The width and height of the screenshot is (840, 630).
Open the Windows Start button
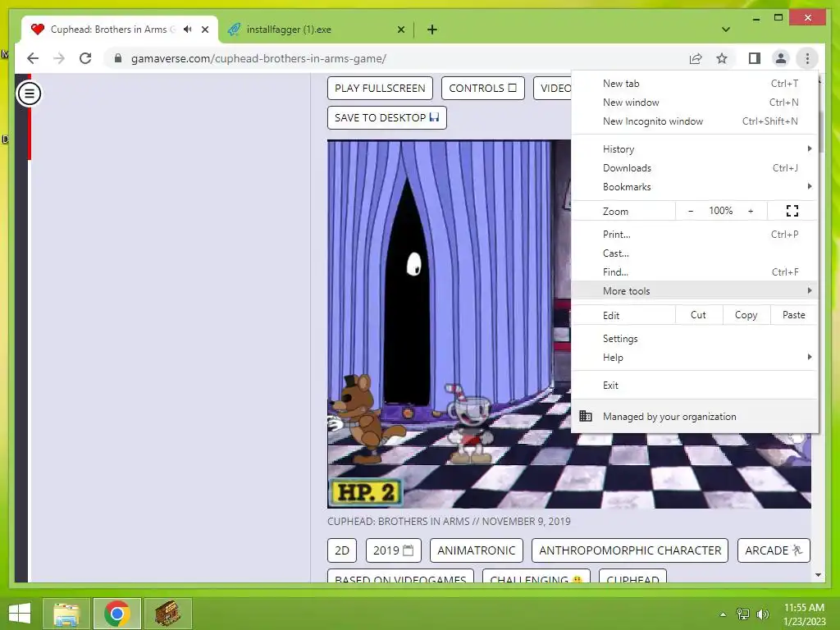click(20, 614)
